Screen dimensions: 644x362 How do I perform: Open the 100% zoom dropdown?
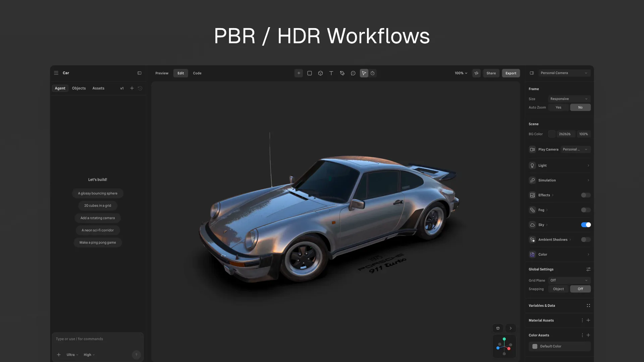click(461, 73)
